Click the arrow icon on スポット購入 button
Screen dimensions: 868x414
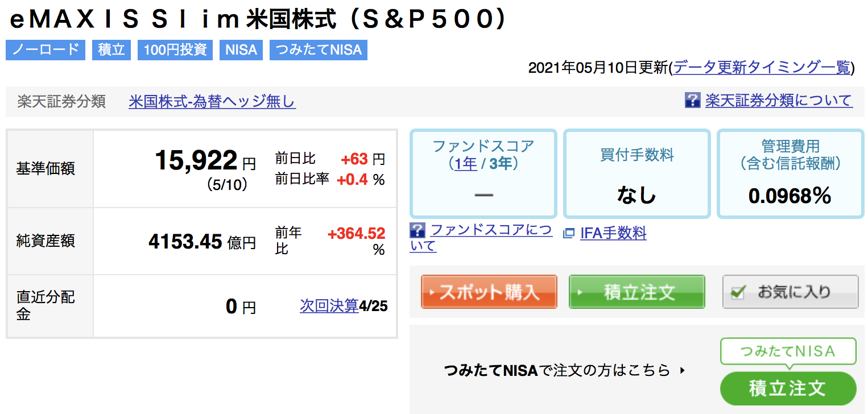click(433, 293)
